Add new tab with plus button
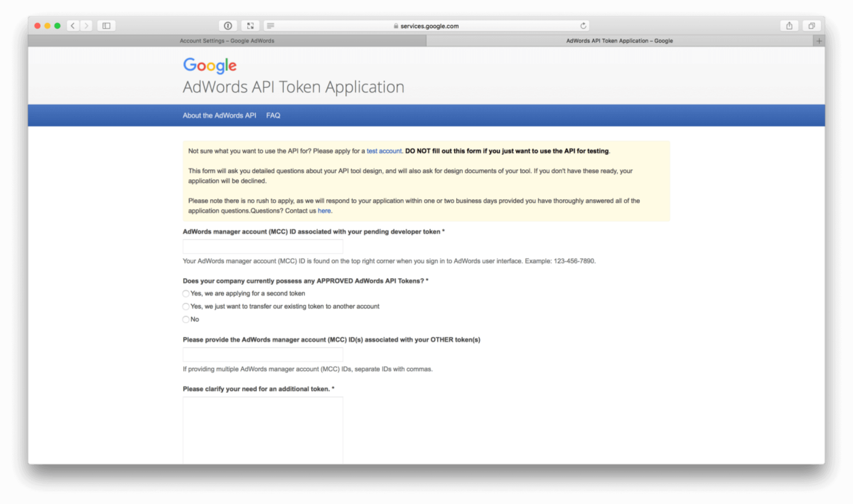The width and height of the screenshot is (853, 504). pyautogui.click(x=819, y=41)
